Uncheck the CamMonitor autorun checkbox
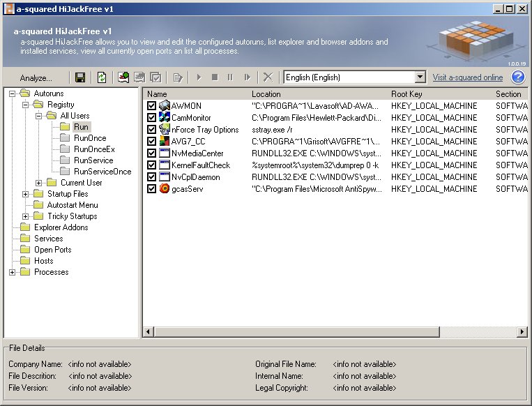Image resolution: width=532 pixels, height=406 pixels. [x=152, y=118]
